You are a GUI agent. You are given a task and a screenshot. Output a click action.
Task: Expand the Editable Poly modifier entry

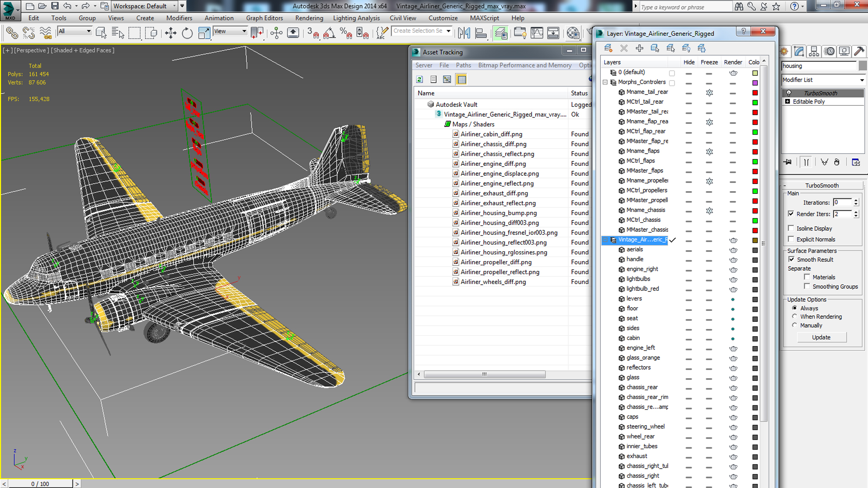point(788,102)
